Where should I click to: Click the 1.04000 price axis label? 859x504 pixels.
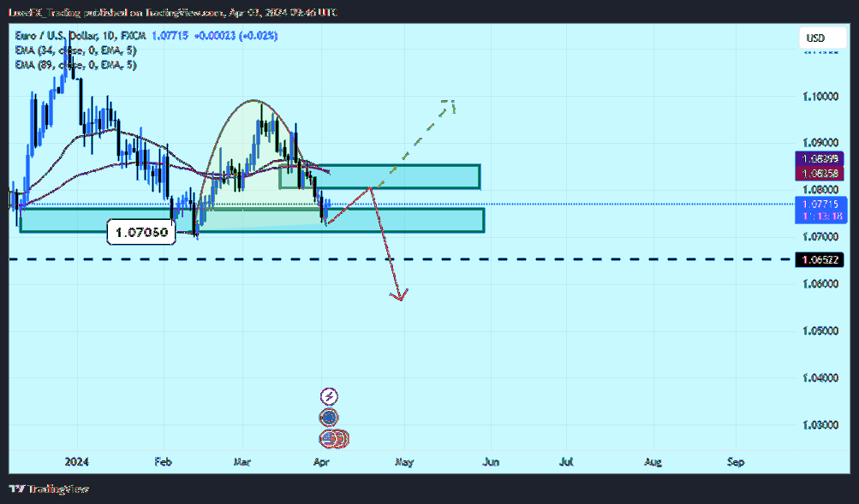tap(820, 377)
